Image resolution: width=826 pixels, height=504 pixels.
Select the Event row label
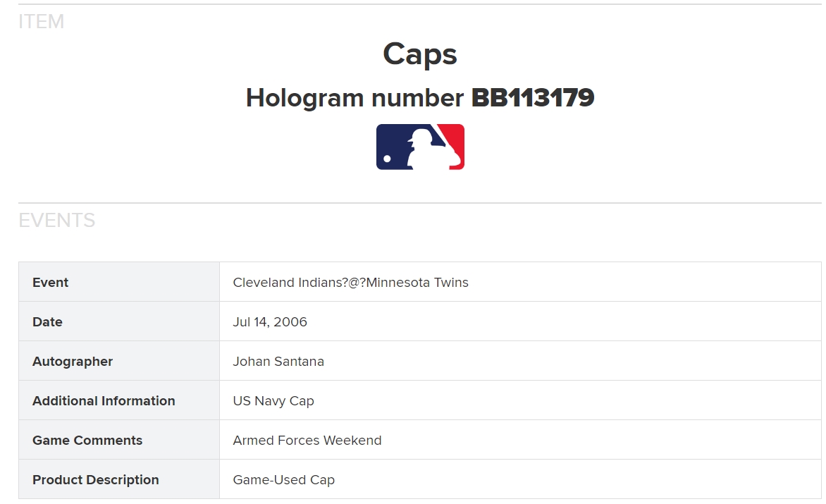point(51,282)
